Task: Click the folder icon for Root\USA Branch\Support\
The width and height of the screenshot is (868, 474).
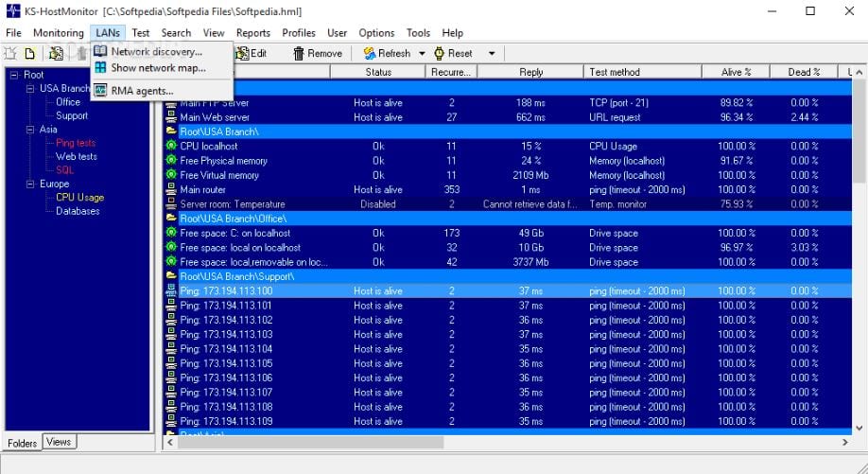Action: click(x=171, y=275)
